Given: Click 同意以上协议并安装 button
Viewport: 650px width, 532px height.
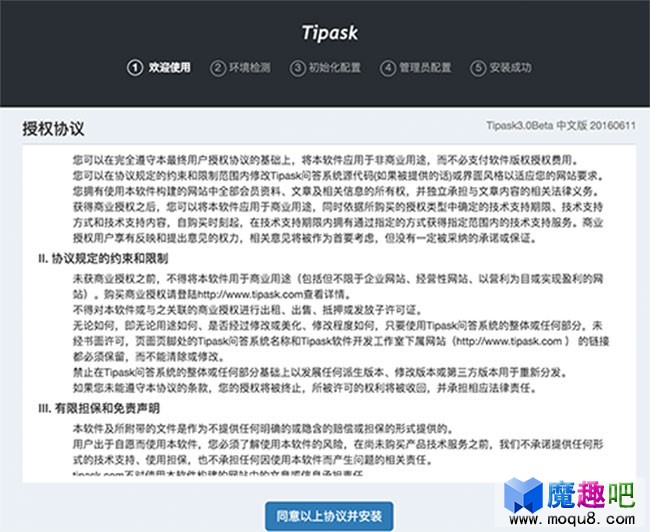Looking at the screenshot, I should [329, 516].
